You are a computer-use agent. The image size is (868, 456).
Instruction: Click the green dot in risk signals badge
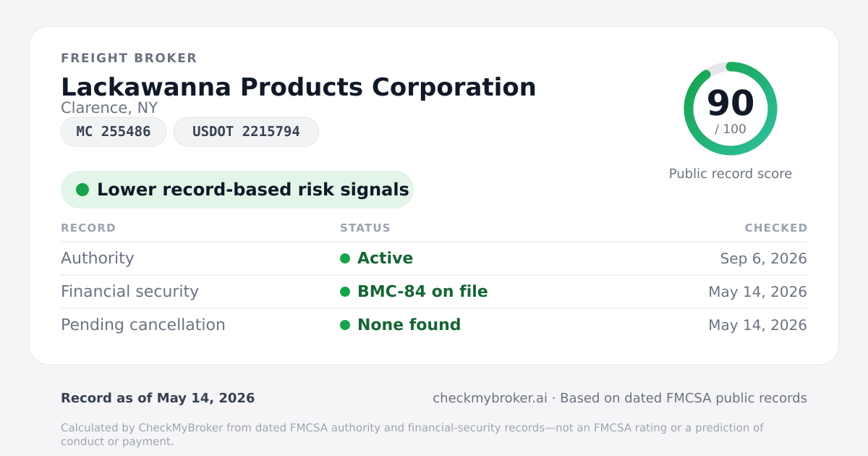pos(82,190)
